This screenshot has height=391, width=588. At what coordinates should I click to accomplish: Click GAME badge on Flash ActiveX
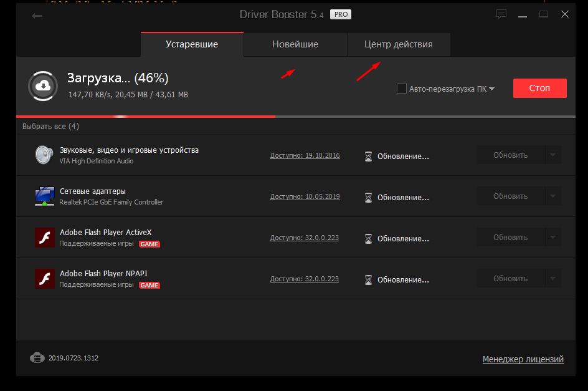[x=149, y=244]
